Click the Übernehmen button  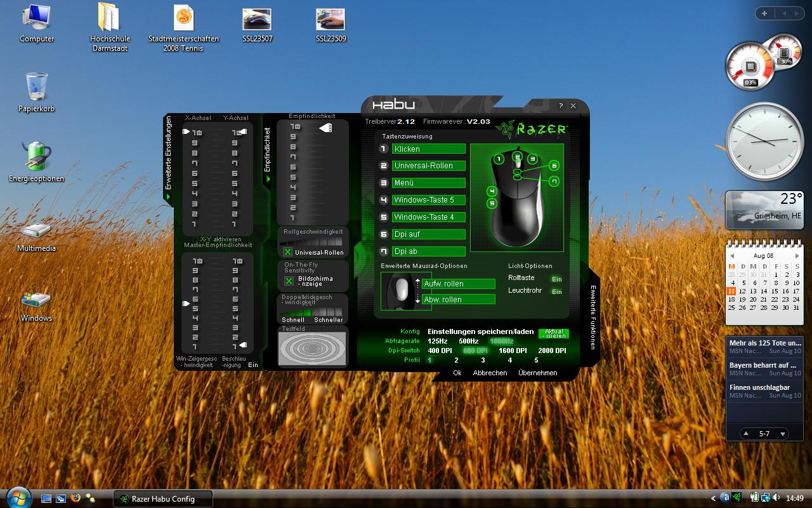(537, 373)
